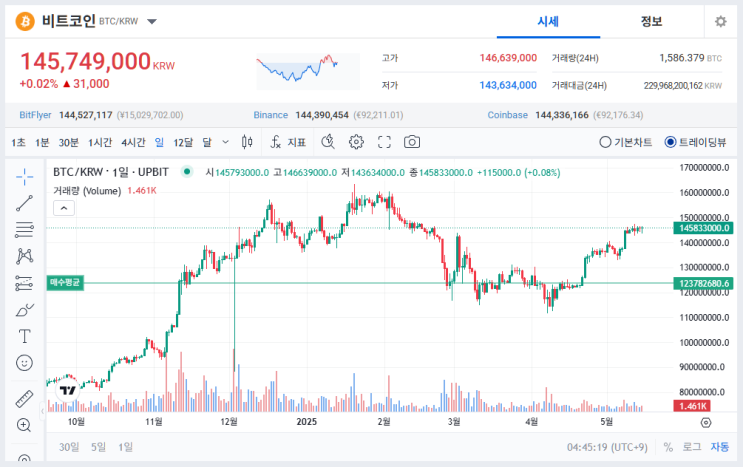Select the XABCD pattern tool
The image size is (743, 467).
(24, 256)
